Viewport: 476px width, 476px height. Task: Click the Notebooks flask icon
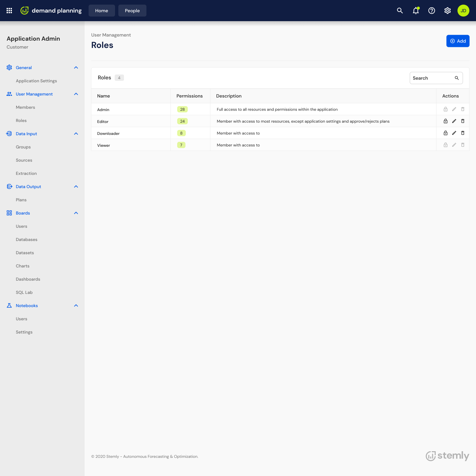coord(9,305)
